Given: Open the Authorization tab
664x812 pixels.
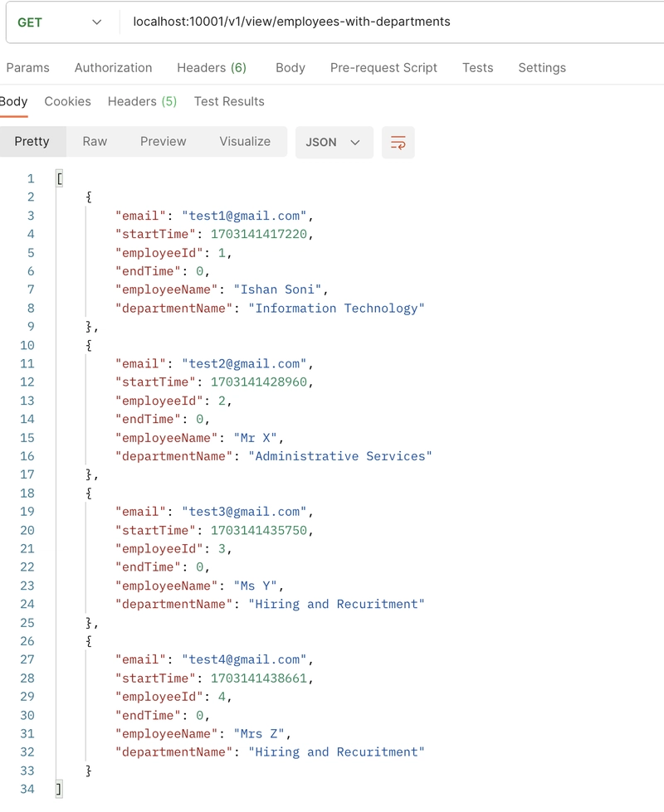Looking at the screenshot, I should [114, 68].
